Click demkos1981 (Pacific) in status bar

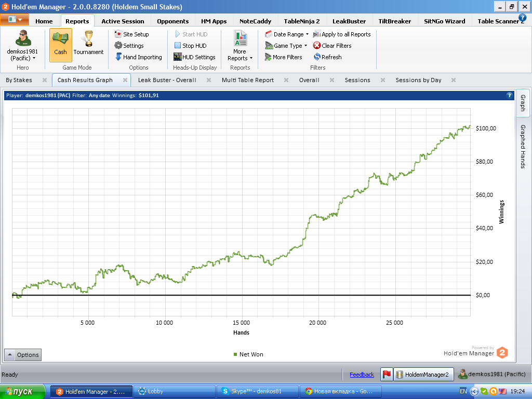(x=491, y=374)
